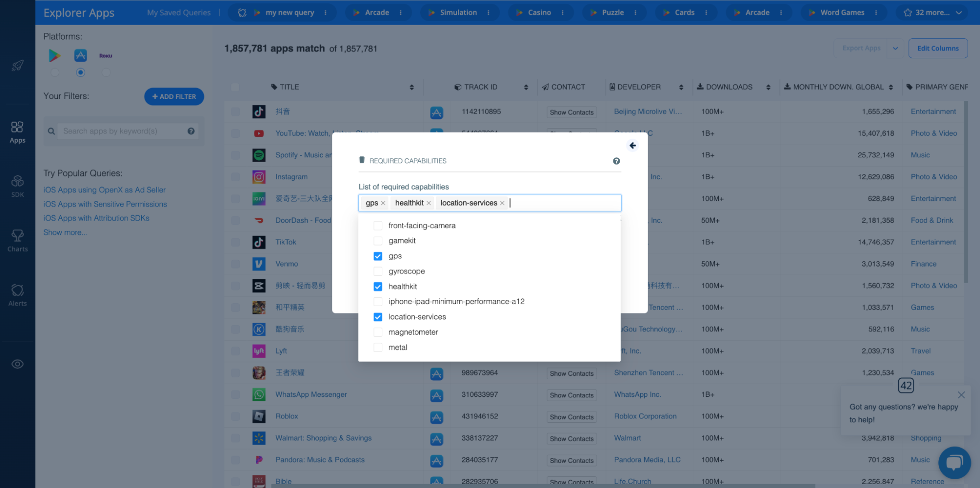Switch to the Cards saved query

(x=684, y=13)
